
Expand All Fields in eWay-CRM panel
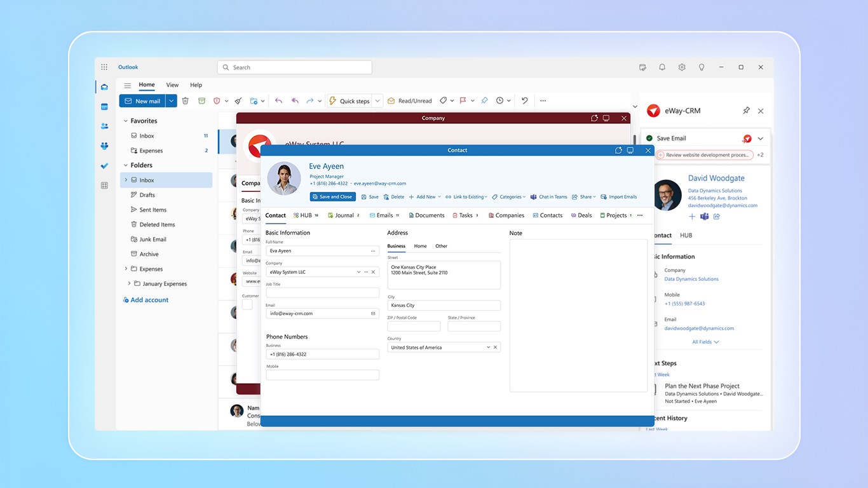(705, 342)
